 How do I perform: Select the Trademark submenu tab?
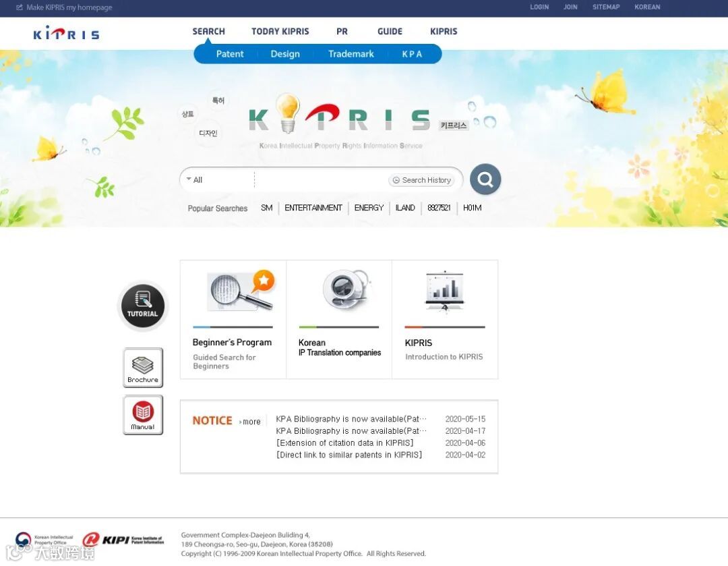pos(351,54)
